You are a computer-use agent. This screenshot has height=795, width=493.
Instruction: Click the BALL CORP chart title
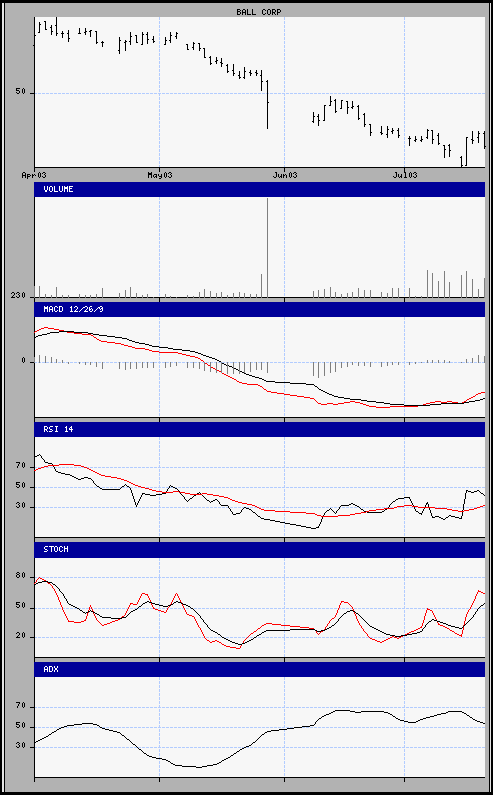[259, 12]
